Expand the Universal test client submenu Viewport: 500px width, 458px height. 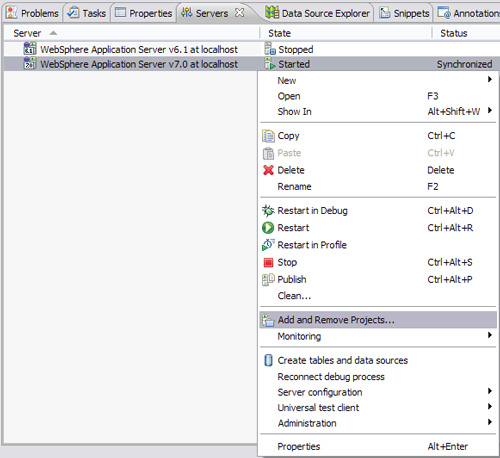pyautogui.click(x=378, y=408)
